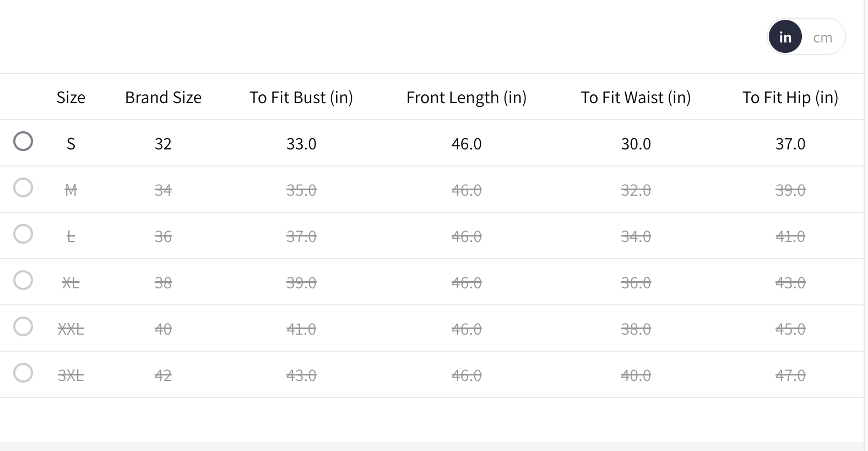Click the crossed-out 3XL size label
The width and height of the screenshot is (868, 451).
point(71,375)
